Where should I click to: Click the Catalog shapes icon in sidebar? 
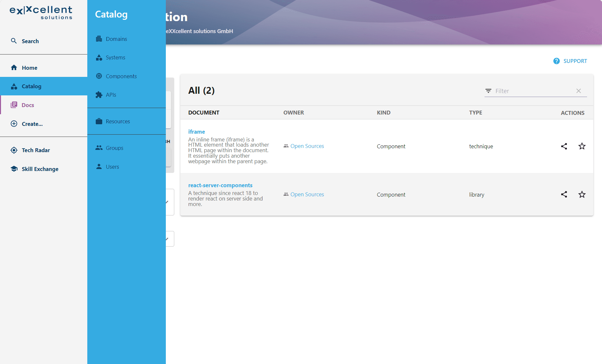(14, 86)
